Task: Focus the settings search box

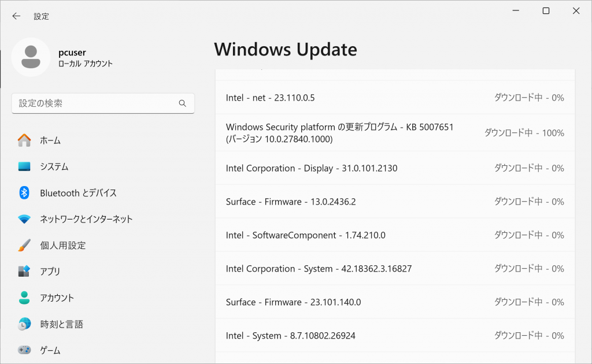Action: (95, 103)
